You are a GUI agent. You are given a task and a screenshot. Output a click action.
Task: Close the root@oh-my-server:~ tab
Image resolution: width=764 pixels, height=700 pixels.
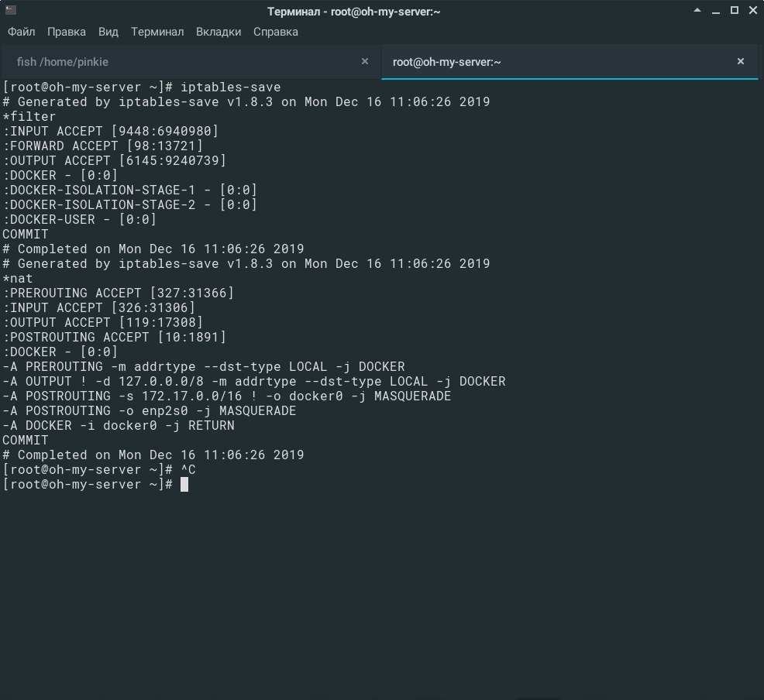(741, 61)
